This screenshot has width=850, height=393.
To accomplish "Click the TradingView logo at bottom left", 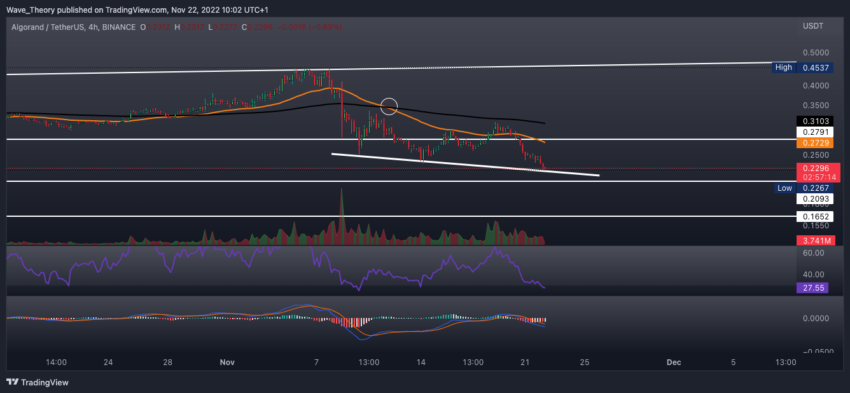I will point(37,382).
